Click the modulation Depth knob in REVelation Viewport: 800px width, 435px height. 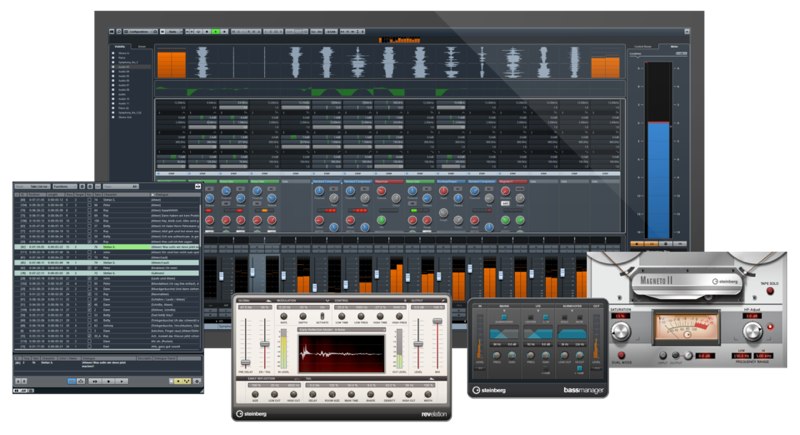(x=303, y=317)
